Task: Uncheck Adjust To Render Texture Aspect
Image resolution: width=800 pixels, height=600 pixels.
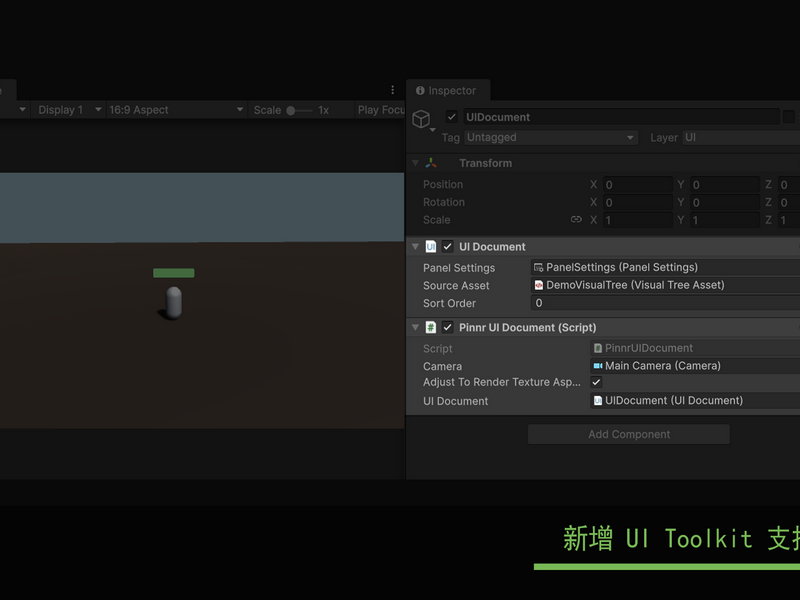Action: [596, 382]
